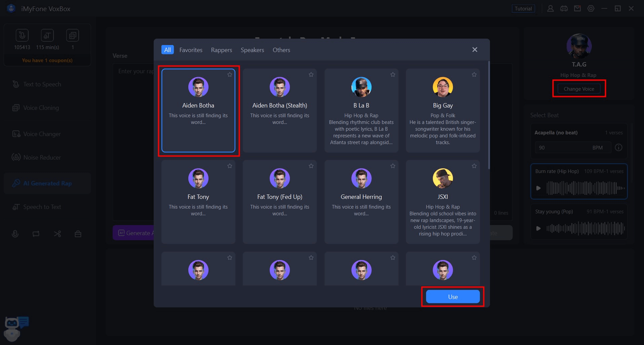Open AI Generated Rap in sidebar

(47, 183)
